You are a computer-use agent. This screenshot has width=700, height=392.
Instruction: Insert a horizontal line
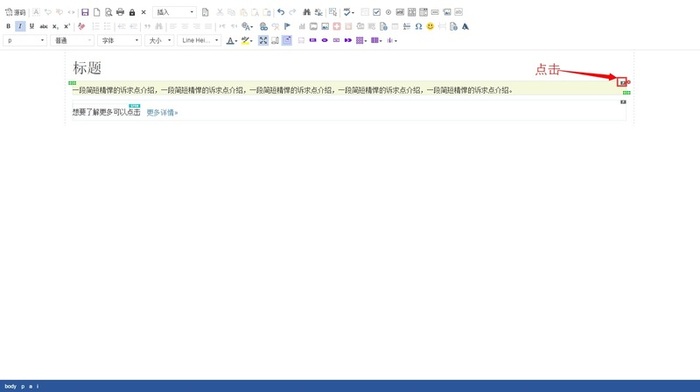pyautogui.click(x=407, y=26)
